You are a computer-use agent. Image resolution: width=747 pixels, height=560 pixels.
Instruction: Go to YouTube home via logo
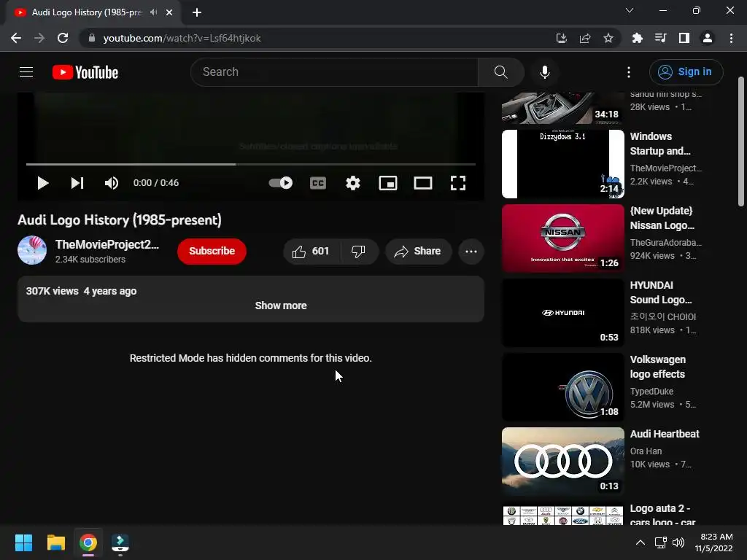85,72
